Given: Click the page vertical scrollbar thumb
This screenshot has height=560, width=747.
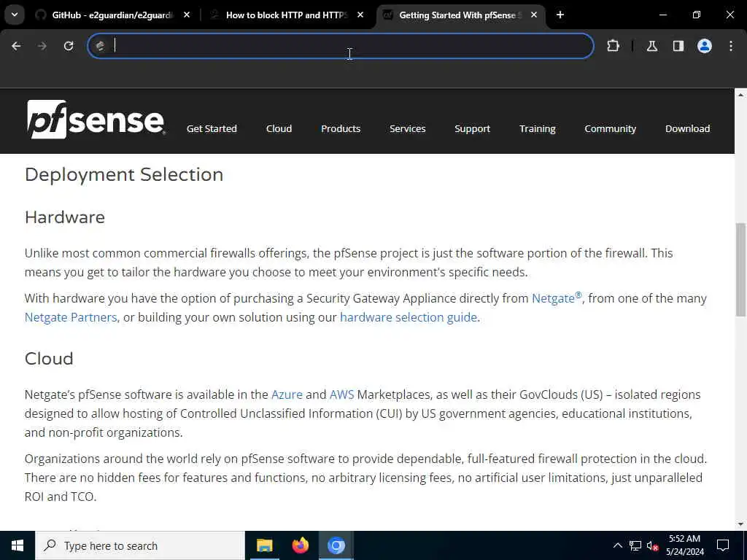Looking at the screenshot, I should pyautogui.click(x=740, y=270).
